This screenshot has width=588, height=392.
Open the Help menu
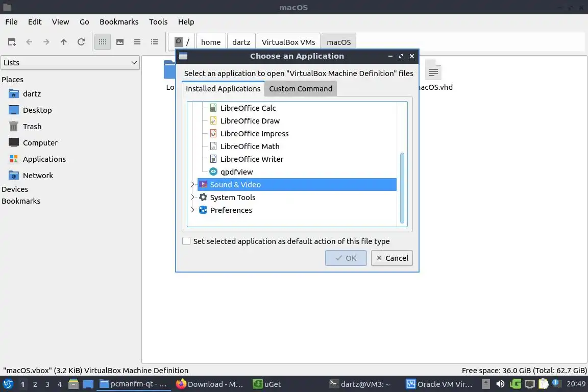[186, 22]
